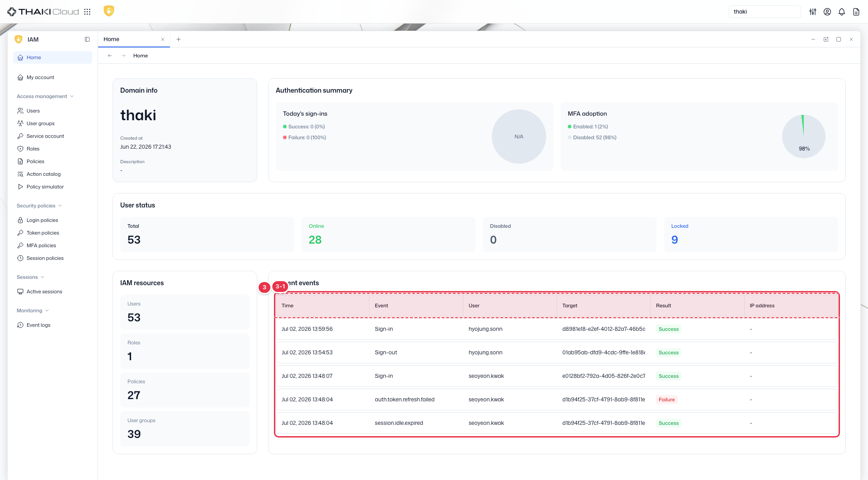Open Token policies
The width and height of the screenshot is (868, 480).
[x=52, y=233]
